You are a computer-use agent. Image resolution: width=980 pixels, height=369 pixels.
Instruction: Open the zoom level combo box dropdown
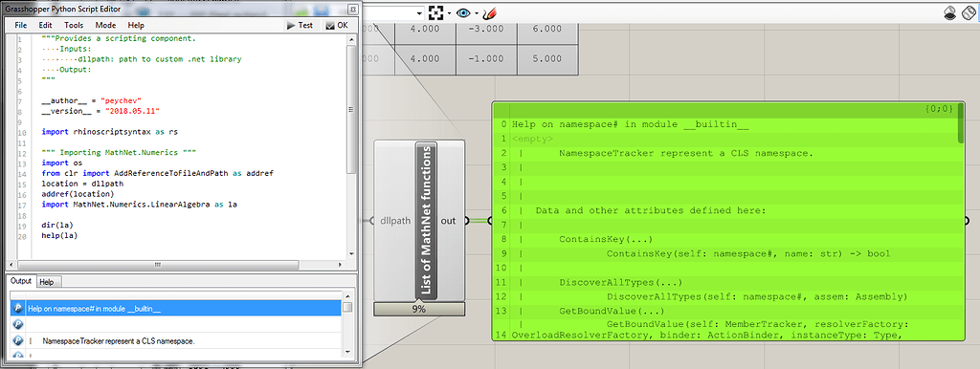tap(418, 13)
